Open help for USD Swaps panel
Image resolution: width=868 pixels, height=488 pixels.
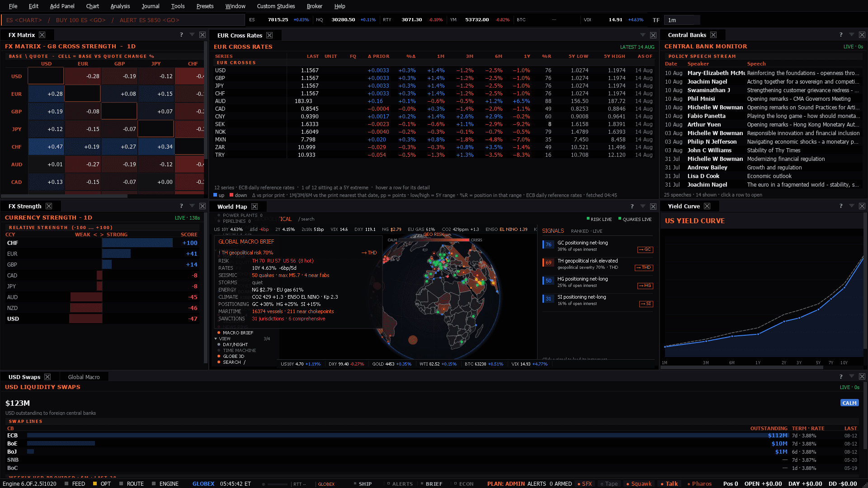pyautogui.click(x=841, y=376)
